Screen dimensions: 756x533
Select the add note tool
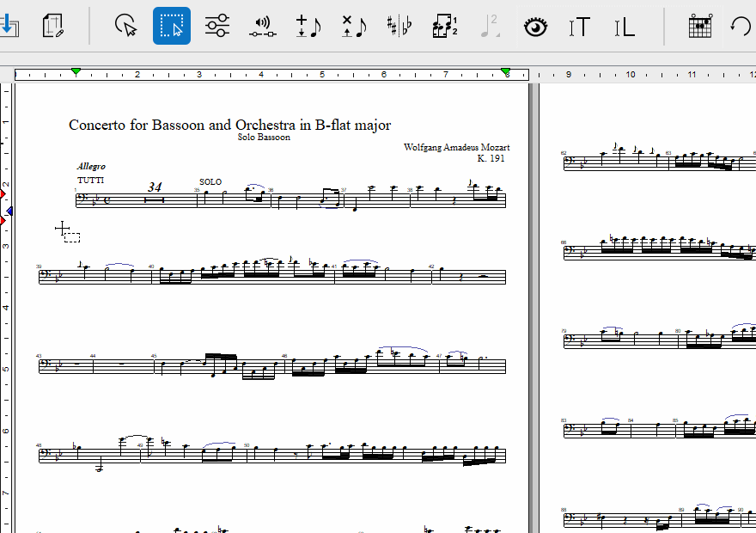(308, 26)
